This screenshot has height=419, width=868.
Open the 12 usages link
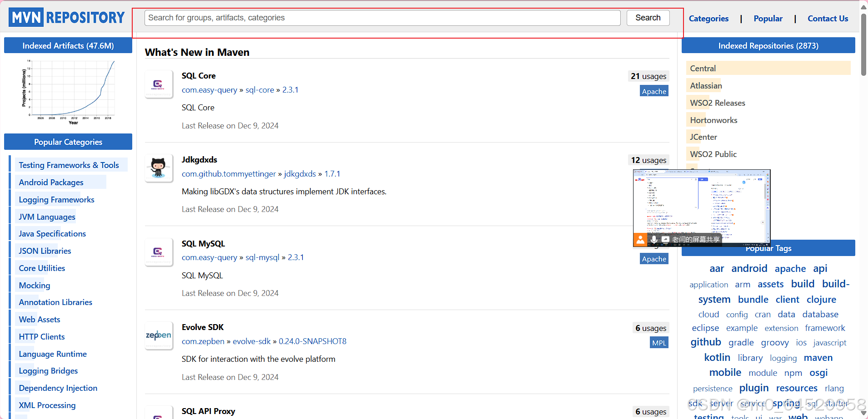649,160
